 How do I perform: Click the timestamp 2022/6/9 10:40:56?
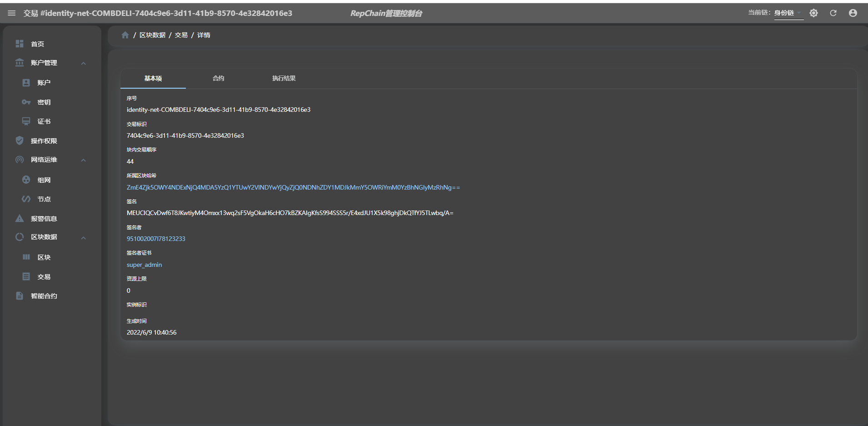tap(151, 332)
